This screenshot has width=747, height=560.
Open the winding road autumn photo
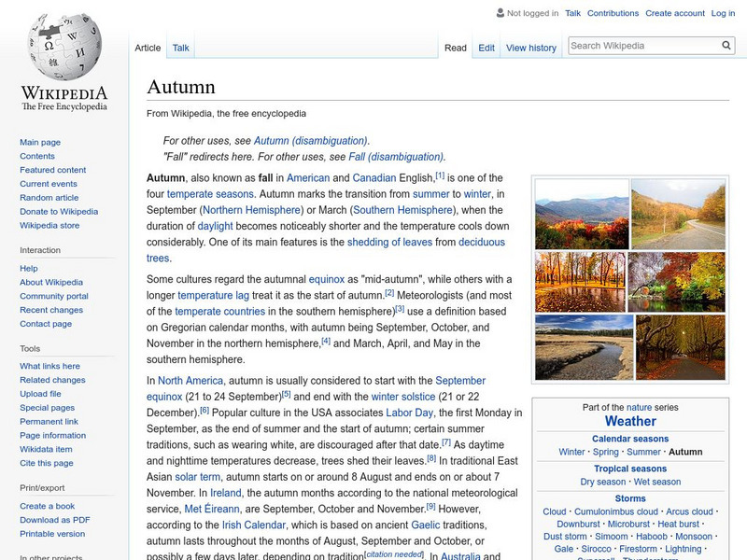[x=679, y=214]
